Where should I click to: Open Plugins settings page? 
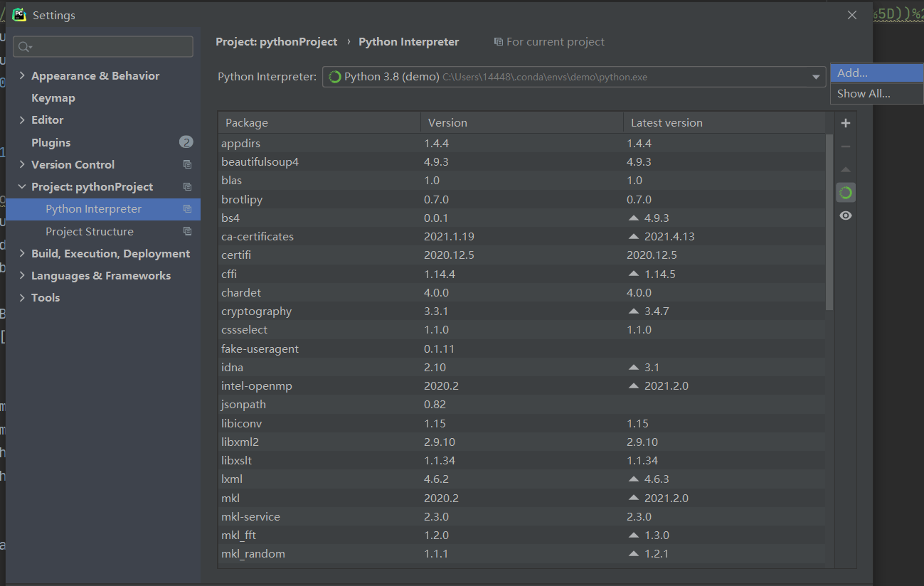click(51, 142)
